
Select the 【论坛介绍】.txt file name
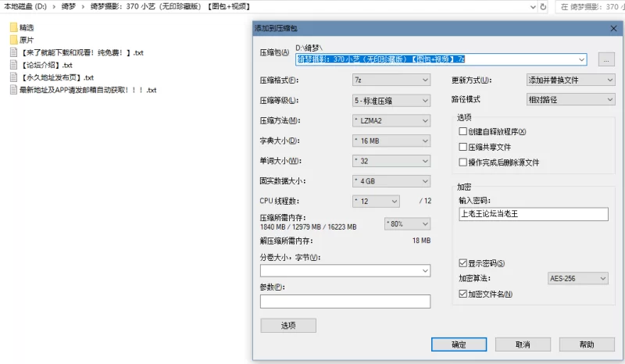[46, 65]
